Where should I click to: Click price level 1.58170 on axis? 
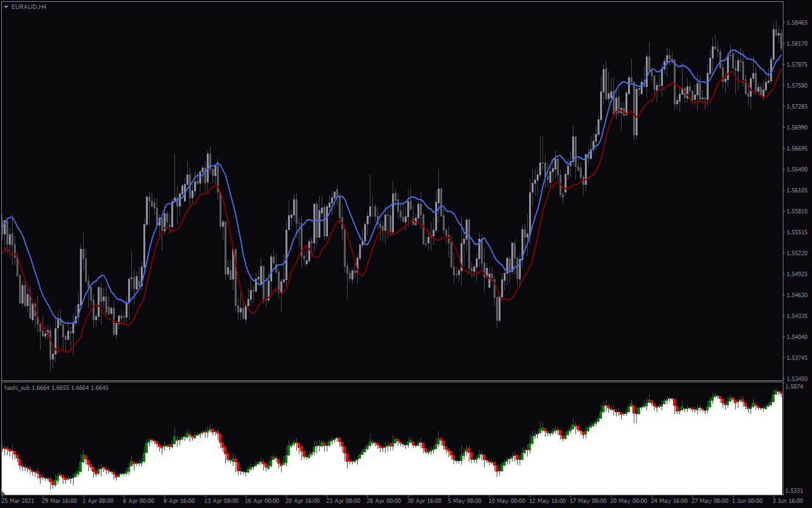(x=796, y=44)
